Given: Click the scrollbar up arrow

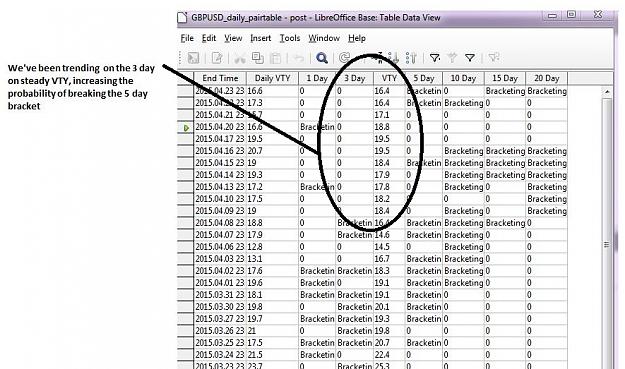Looking at the screenshot, I should (607, 92).
